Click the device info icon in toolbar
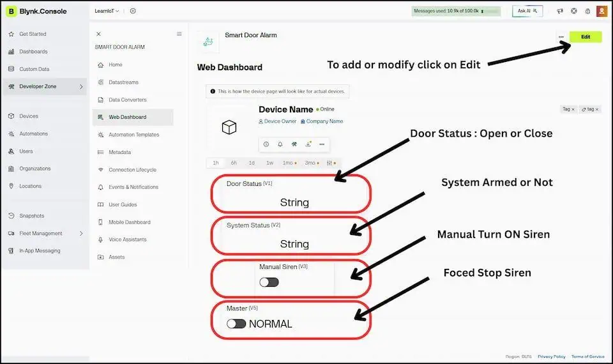Screen dimensions: 613x364 click(266, 144)
